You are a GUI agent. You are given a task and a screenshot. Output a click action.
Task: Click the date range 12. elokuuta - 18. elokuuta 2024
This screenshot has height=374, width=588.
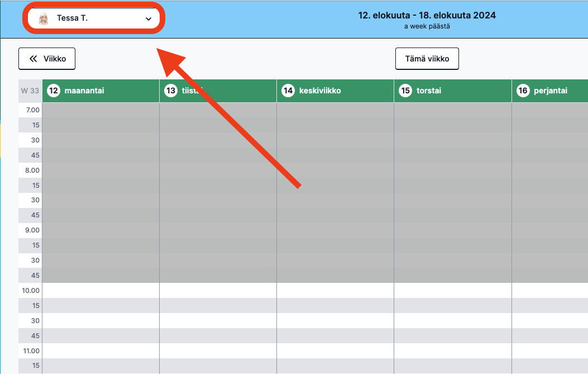[x=427, y=16]
